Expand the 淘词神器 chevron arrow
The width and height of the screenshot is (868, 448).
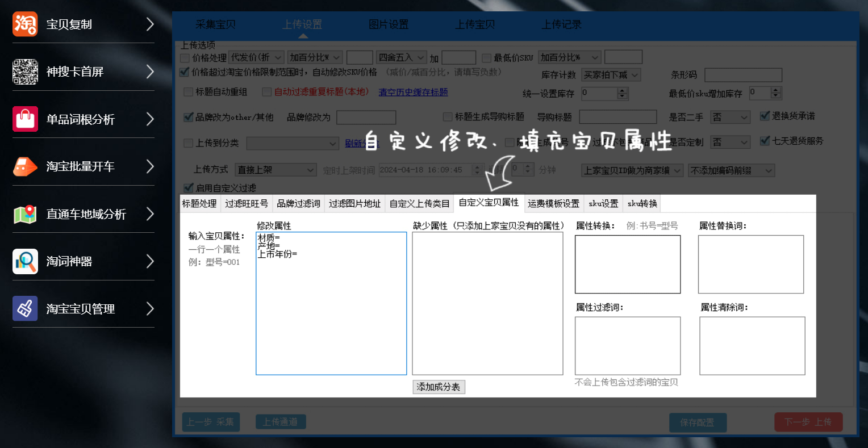pyautogui.click(x=150, y=261)
